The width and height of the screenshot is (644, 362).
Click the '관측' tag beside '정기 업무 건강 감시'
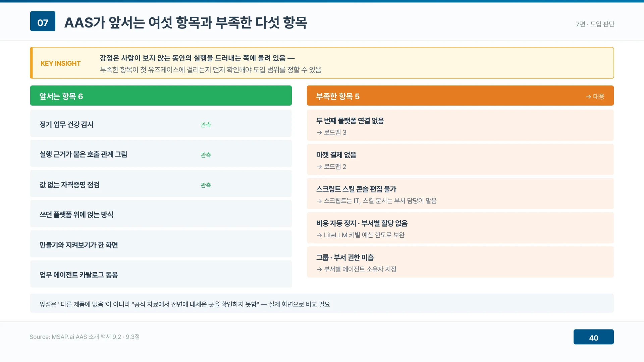[206, 125]
